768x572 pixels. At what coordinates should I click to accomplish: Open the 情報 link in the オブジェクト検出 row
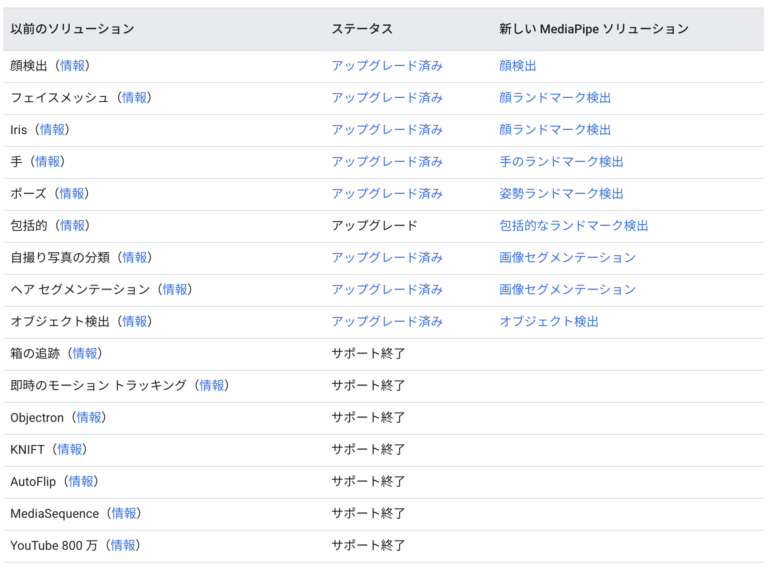click(x=135, y=321)
